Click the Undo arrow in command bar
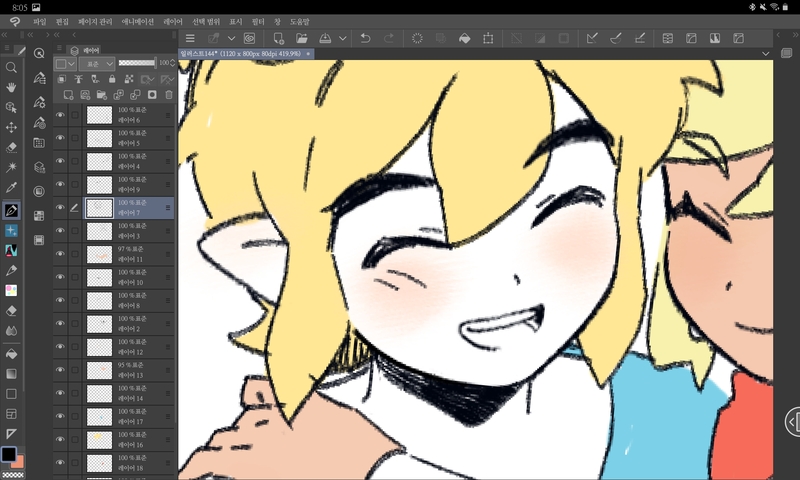Viewport: 800px width, 480px height. point(365,38)
